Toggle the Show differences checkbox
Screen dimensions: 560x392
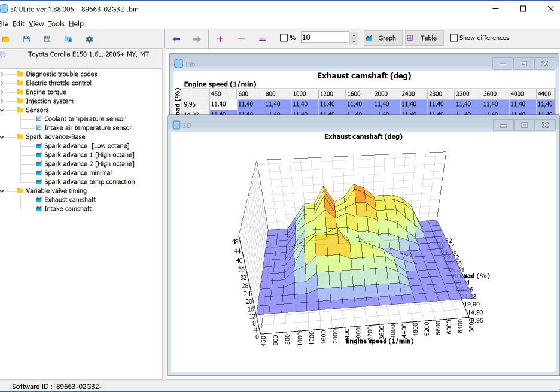454,38
